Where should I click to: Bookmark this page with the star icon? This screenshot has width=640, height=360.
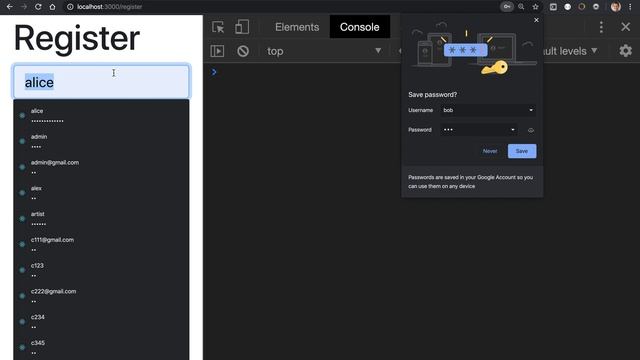click(x=536, y=7)
